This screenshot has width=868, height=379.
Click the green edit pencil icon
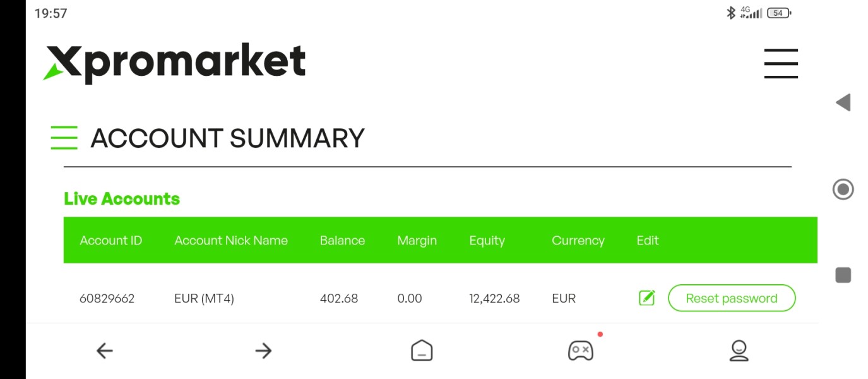[647, 298]
